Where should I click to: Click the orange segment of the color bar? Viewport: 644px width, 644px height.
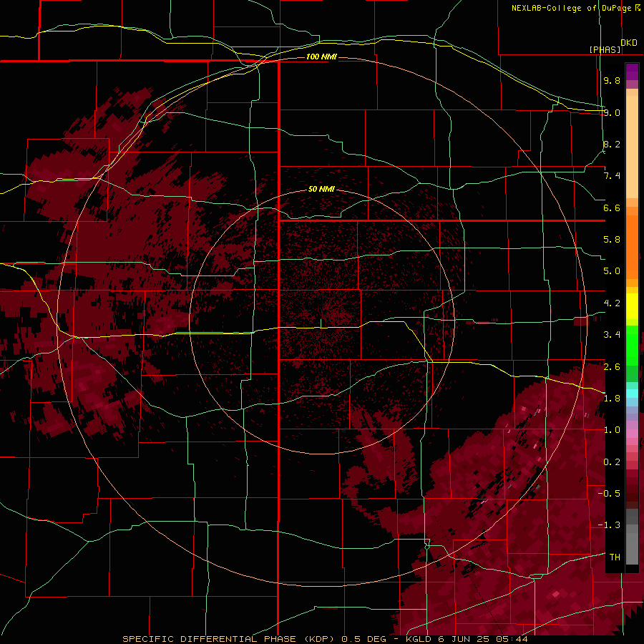[x=632, y=246]
